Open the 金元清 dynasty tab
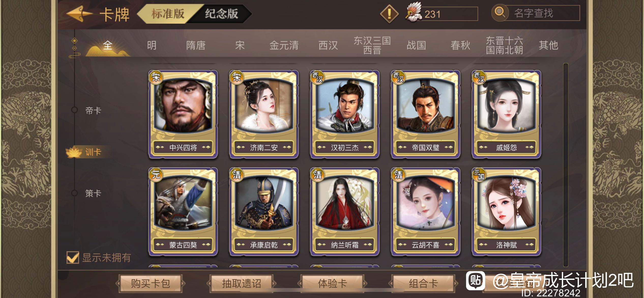 [x=284, y=45]
